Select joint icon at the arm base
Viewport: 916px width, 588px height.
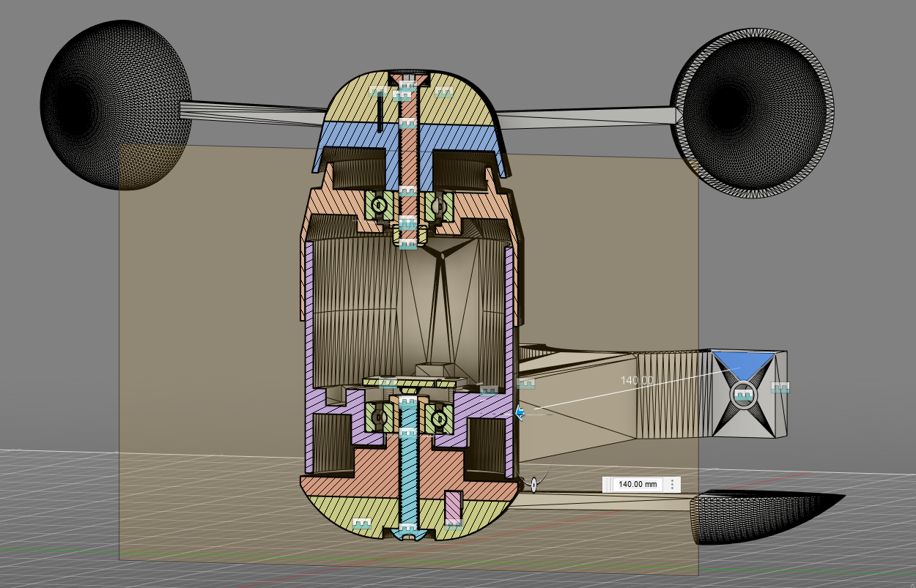point(525,384)
